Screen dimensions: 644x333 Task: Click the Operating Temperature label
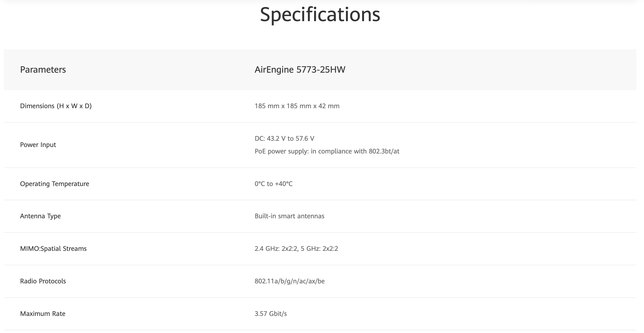click(x=54, y=184)
